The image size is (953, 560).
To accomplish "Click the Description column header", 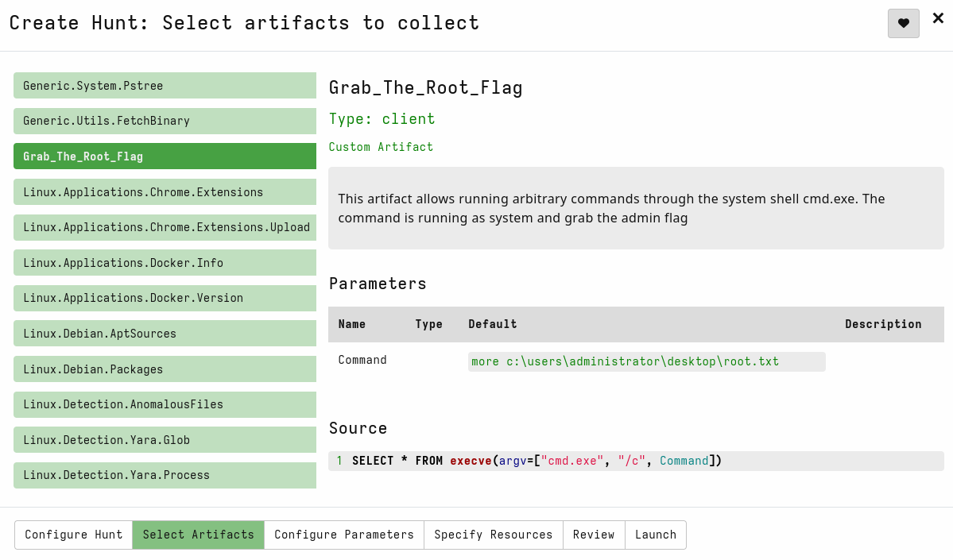I will pos(883,324).
